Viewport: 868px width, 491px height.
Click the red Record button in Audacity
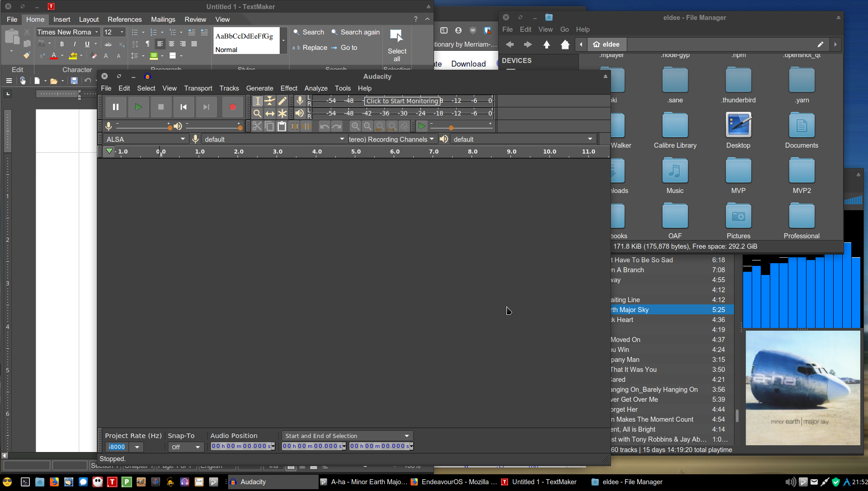[233, 107]
